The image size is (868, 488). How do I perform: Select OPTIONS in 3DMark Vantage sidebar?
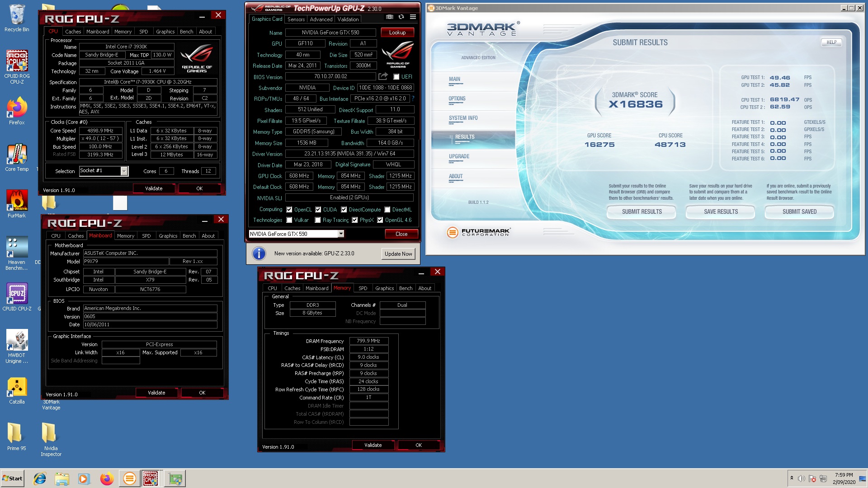(x=457, y=99)
